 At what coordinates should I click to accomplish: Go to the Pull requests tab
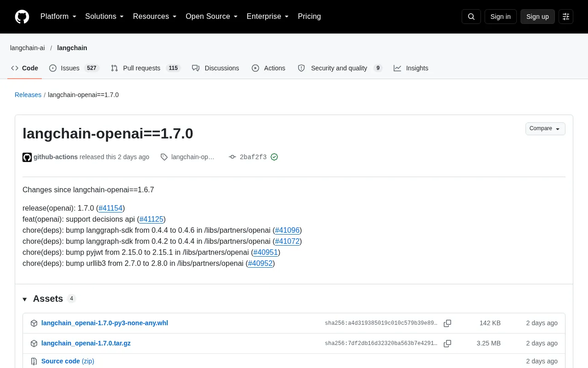click(146, 68)
